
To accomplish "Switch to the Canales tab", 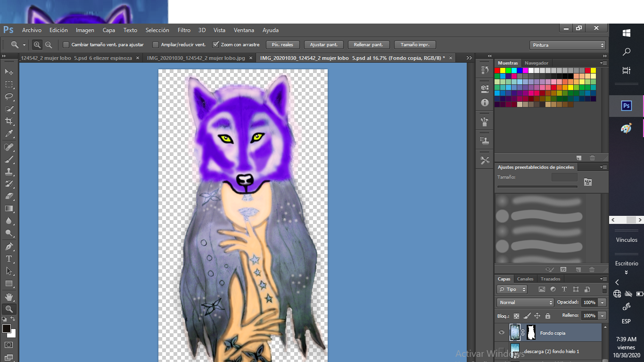I will coord(525,279).
